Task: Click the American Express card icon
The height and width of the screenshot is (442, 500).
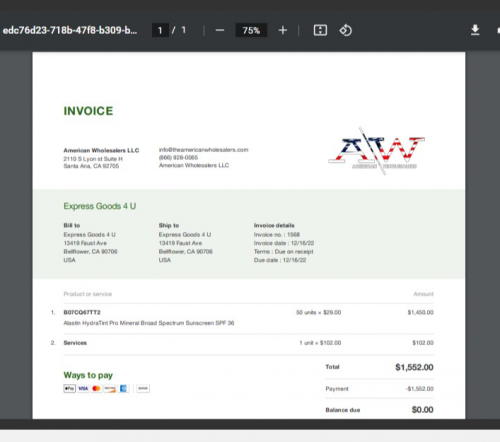Action: pyautogui.click(x=123, y=388)
